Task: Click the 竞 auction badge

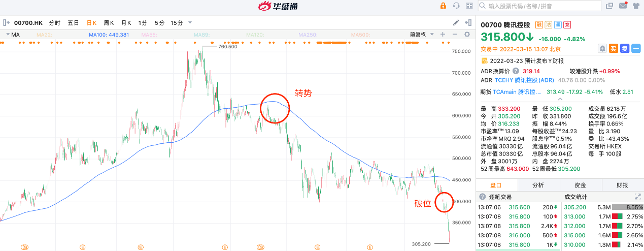Action: (567, 24)
